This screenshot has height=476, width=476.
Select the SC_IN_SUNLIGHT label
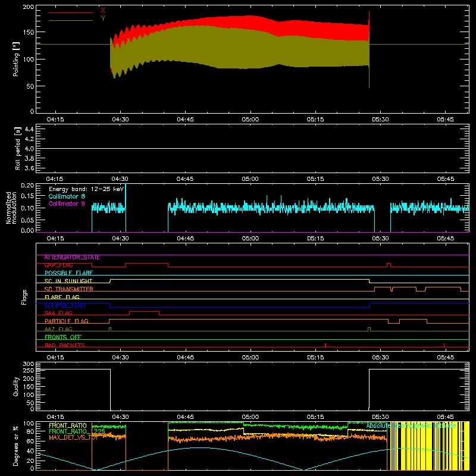[68, 281]
